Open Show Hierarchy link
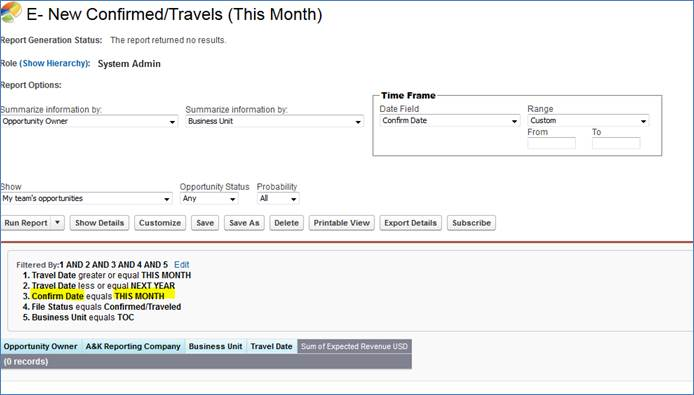This screenshot has height=395, width=694. [x=54, y=63]
